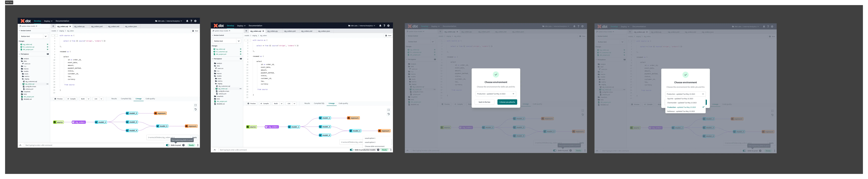Click the dbt logo in the first frame

click(26, 21)
